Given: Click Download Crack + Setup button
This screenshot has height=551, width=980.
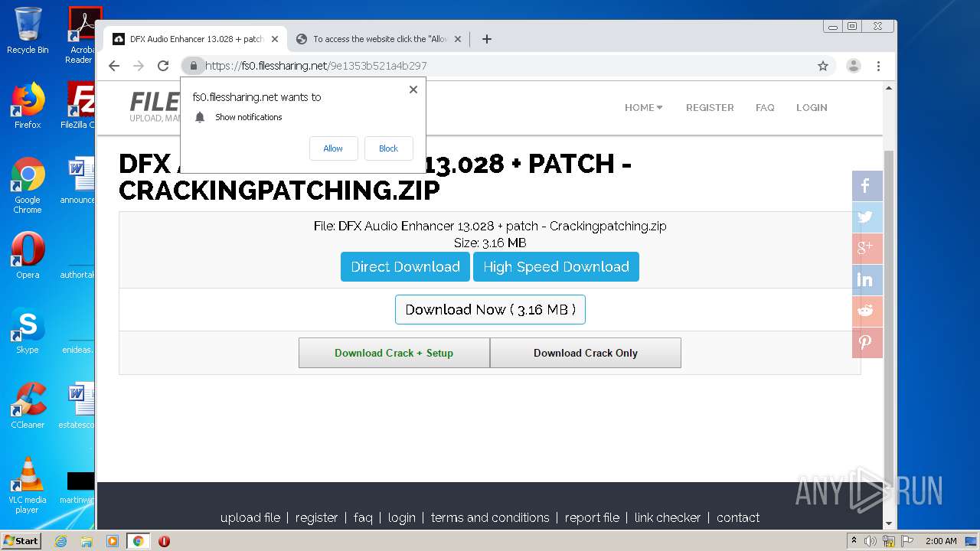Looking at the screenshot, I should click(394, 353).
